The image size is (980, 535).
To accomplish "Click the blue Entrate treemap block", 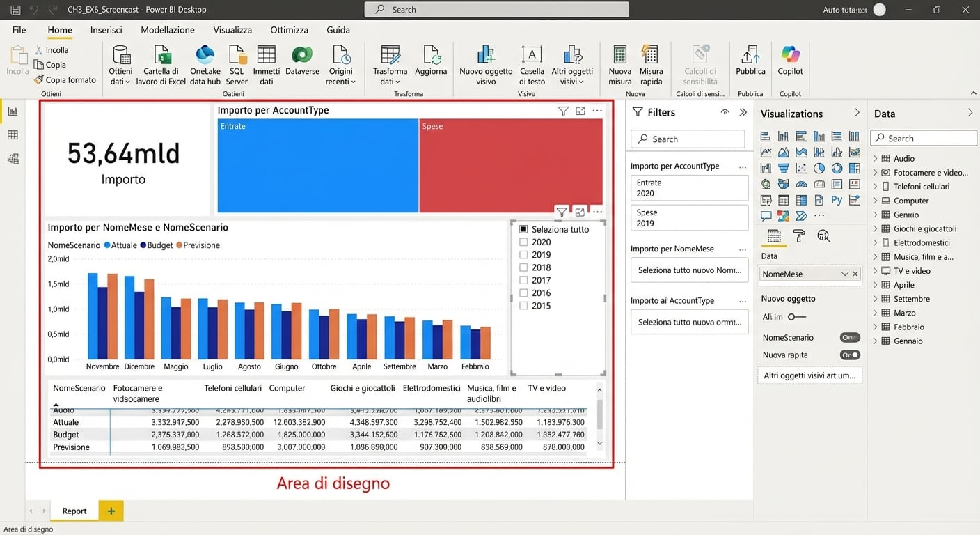I will tap(317, 165).
